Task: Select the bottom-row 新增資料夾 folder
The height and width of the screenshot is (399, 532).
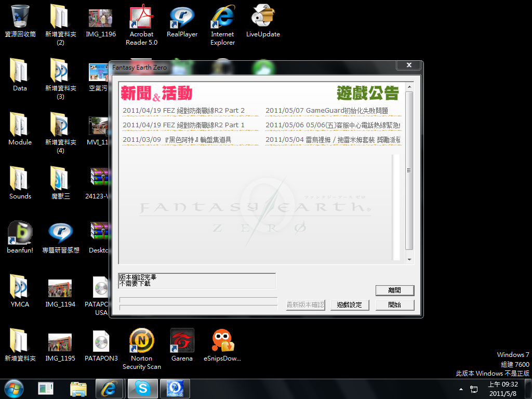Action: point(20,345)
